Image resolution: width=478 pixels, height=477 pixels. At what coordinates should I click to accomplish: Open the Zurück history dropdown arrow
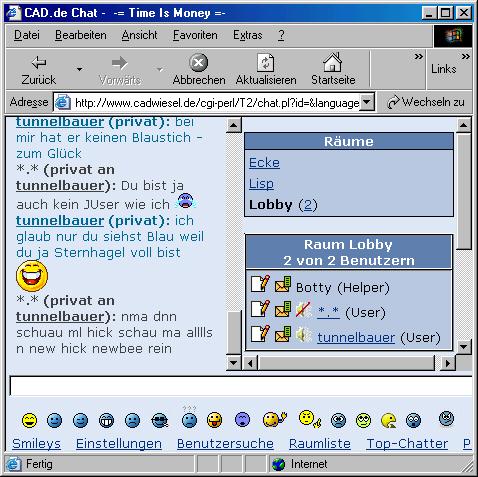pyautogui.click(x=79, y=69)
